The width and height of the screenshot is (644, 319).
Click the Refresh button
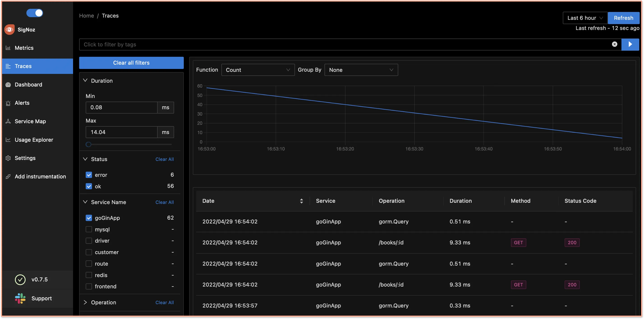(x=623, y=18)
